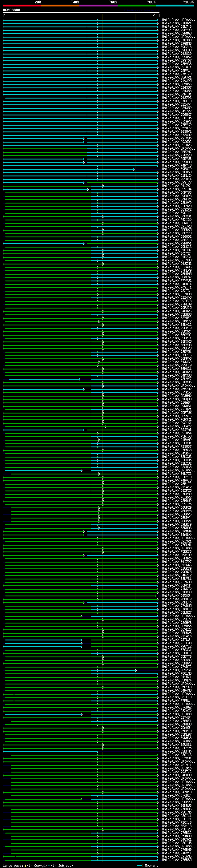Click the Large gaps legend text

38,866
